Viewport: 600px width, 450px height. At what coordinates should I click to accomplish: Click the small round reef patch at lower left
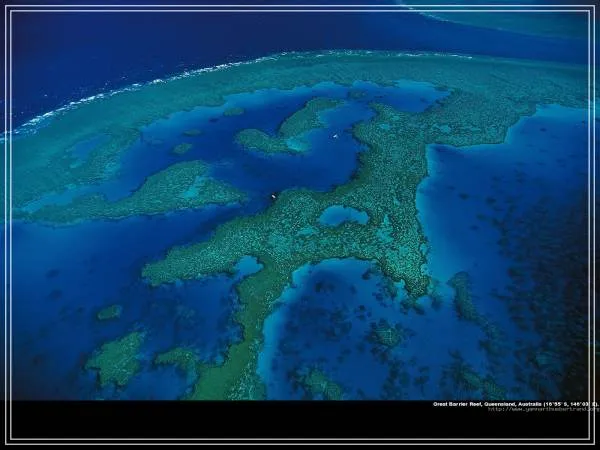(109, 312)
